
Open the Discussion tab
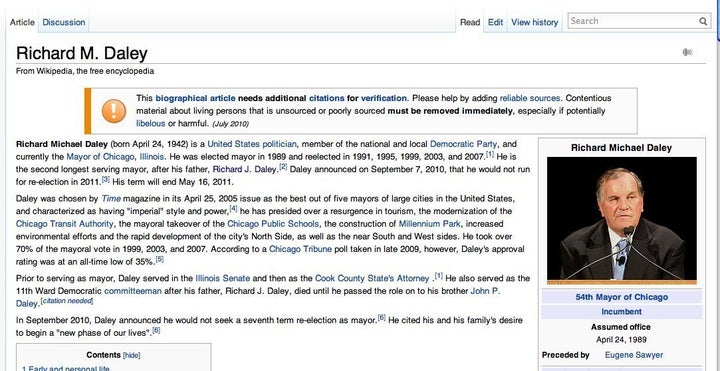[64, 22]
